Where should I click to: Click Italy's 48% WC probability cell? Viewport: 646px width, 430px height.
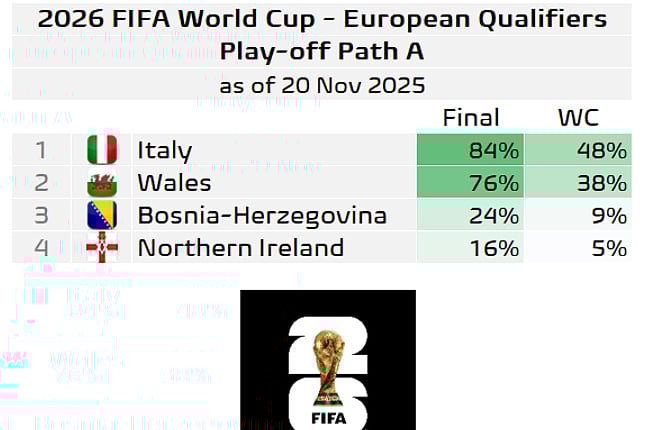pyautogui.click(x=579, y=150)
